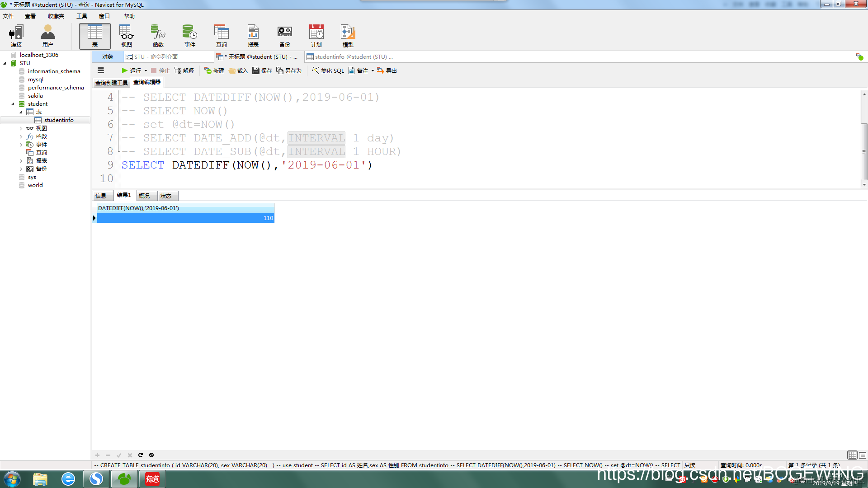Switch to the 信息 result tab

pos(101,196)
